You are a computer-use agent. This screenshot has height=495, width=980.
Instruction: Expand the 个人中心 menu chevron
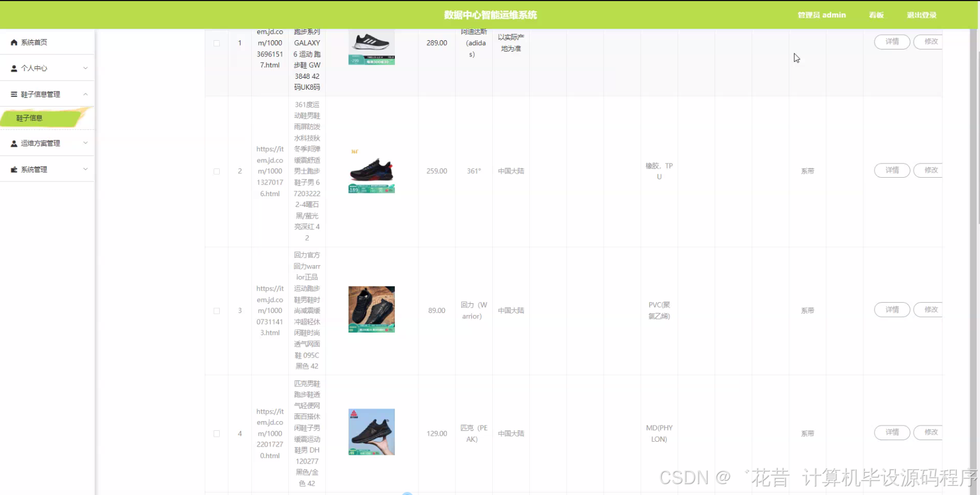tap(85, 68)
